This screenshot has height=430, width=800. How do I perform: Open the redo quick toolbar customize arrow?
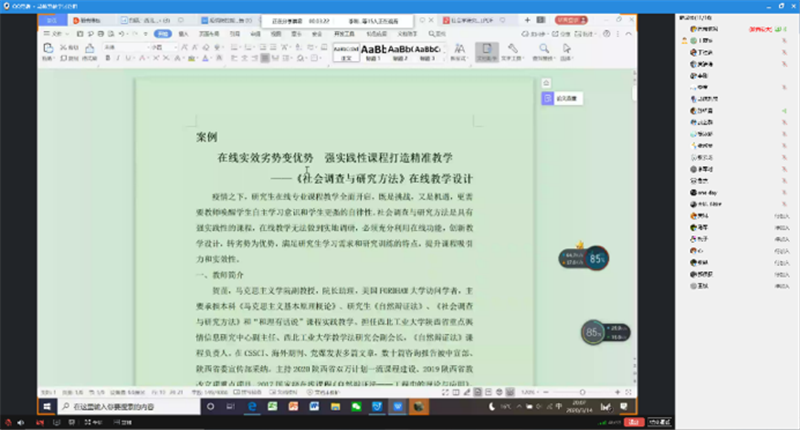(145, 34)
